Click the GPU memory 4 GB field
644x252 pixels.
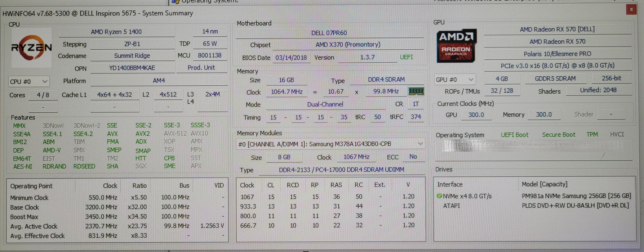pyautogui.click(x=502, y=79)
